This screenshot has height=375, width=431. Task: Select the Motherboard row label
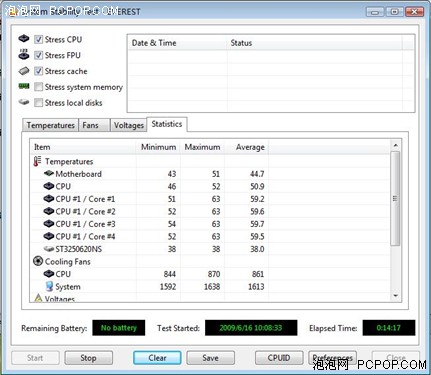(78, 174)
